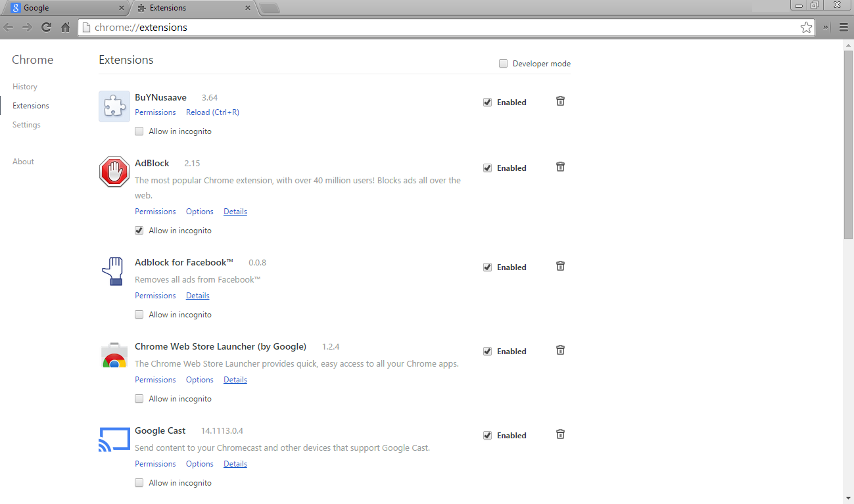Reload the page using toolbar refresh
The width and height of the screenshot is (854, 504).
(46, 28)
